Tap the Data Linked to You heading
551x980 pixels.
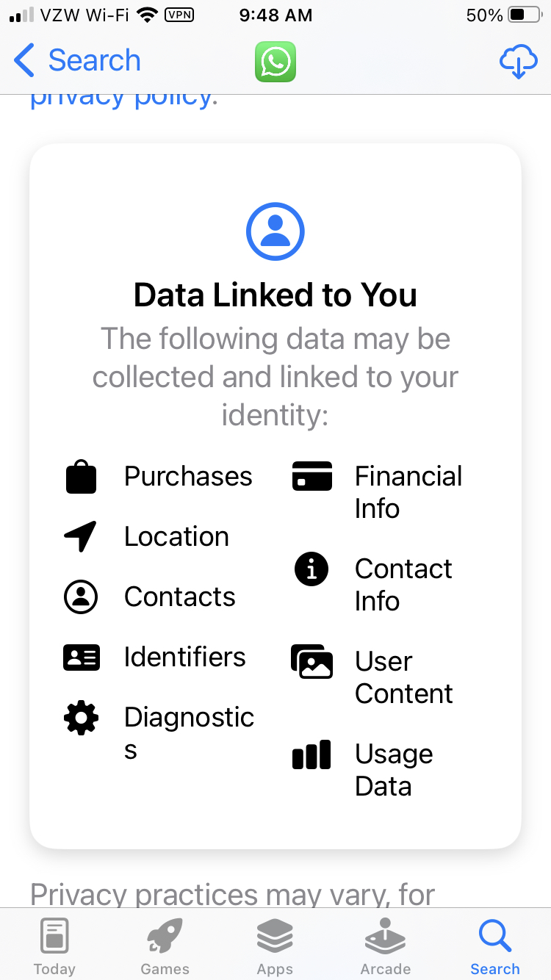point(275,295)
